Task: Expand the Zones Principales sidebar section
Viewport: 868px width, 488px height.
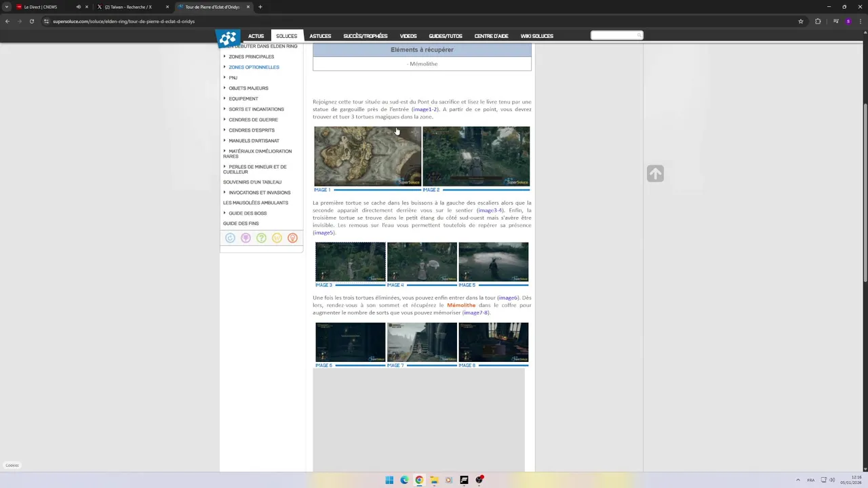Action: click(x=251, y=56)
